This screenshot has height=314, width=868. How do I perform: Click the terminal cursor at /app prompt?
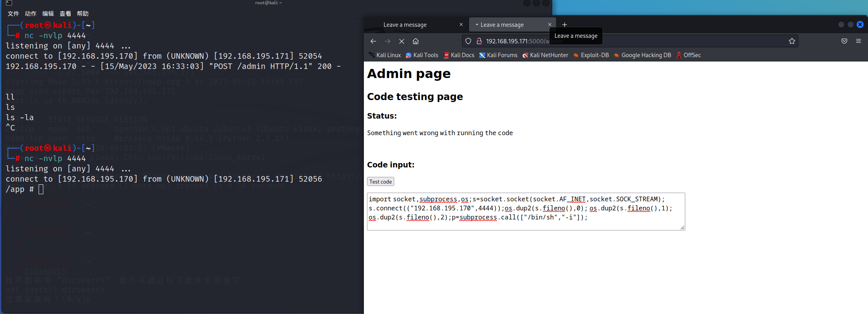pyautogui.click(x=41, y=190)
